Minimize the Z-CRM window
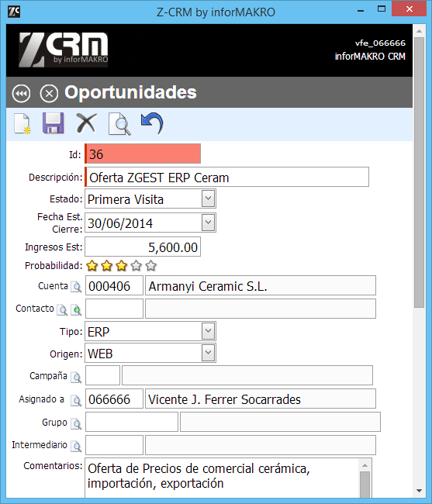The height and width of the screenshot is (504, 432). click(x=361, y=10)
